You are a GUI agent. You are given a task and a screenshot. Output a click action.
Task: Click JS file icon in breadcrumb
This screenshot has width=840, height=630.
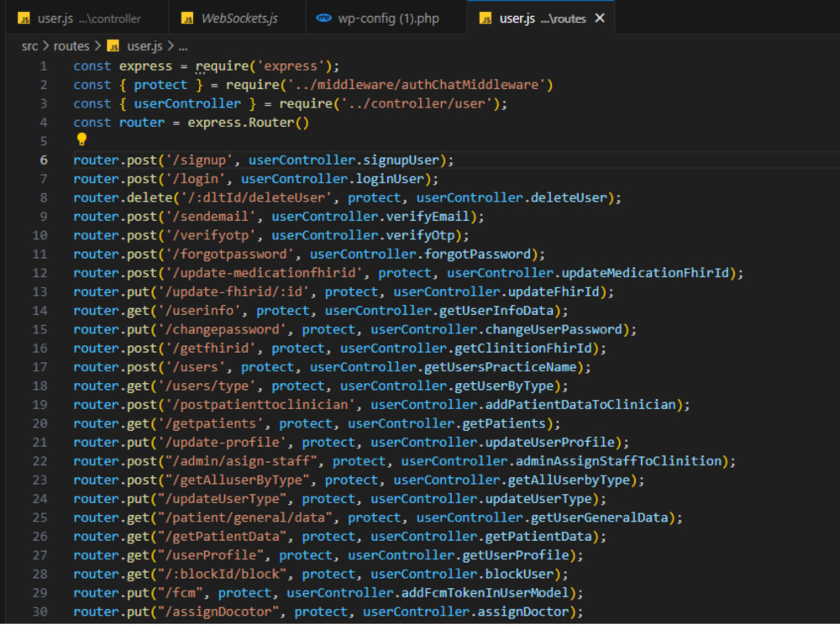(113, 46)
